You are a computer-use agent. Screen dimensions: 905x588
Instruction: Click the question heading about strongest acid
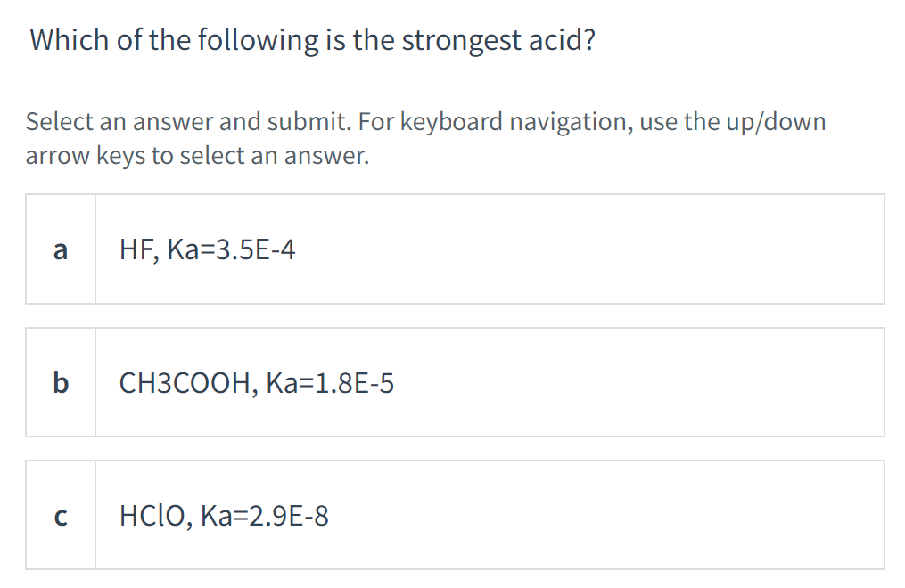(x=312, y=40)
